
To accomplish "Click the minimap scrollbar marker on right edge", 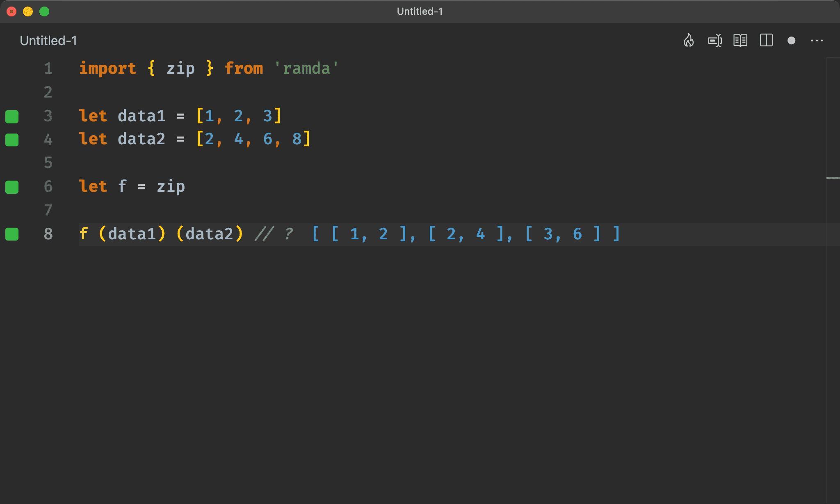I will 833,178.
